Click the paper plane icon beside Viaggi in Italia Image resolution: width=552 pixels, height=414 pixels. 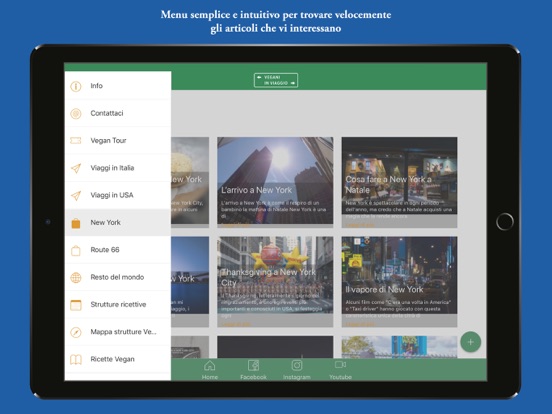pyautogui.click(x=76, y=168)
